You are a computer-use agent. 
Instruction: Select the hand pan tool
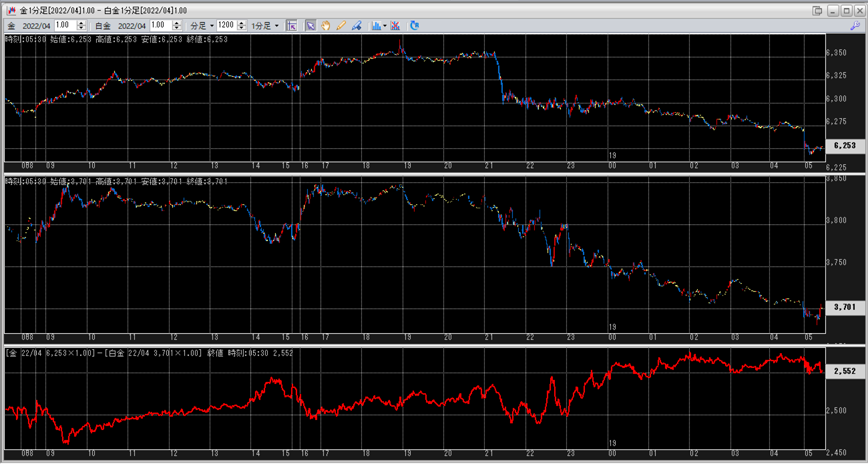click(326, 25)
